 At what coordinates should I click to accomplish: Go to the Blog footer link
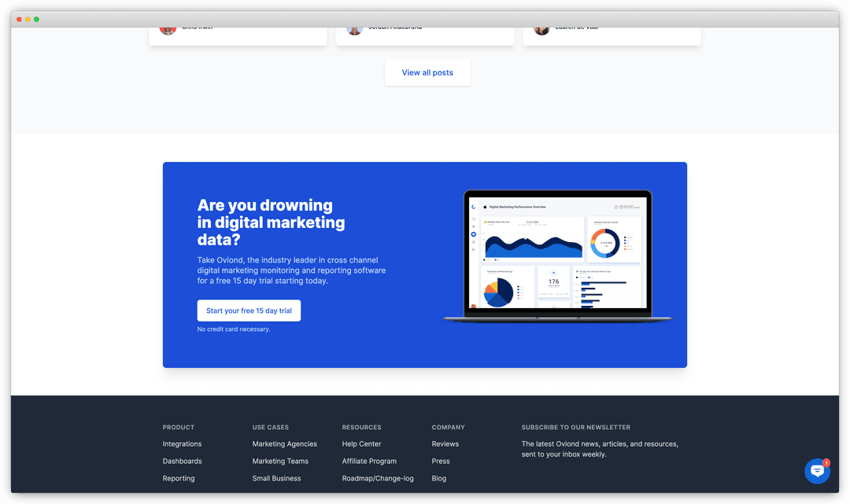[x=439, y=479]
